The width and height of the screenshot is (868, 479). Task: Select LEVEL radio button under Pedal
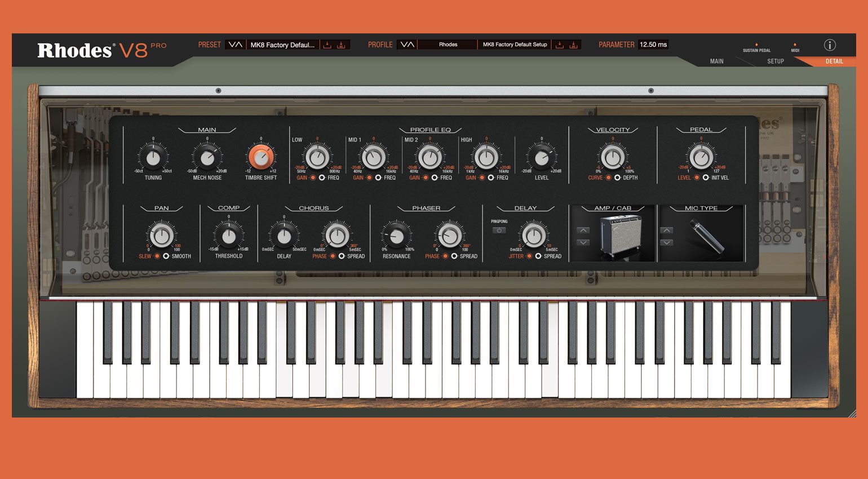click(x=697, y=178)
